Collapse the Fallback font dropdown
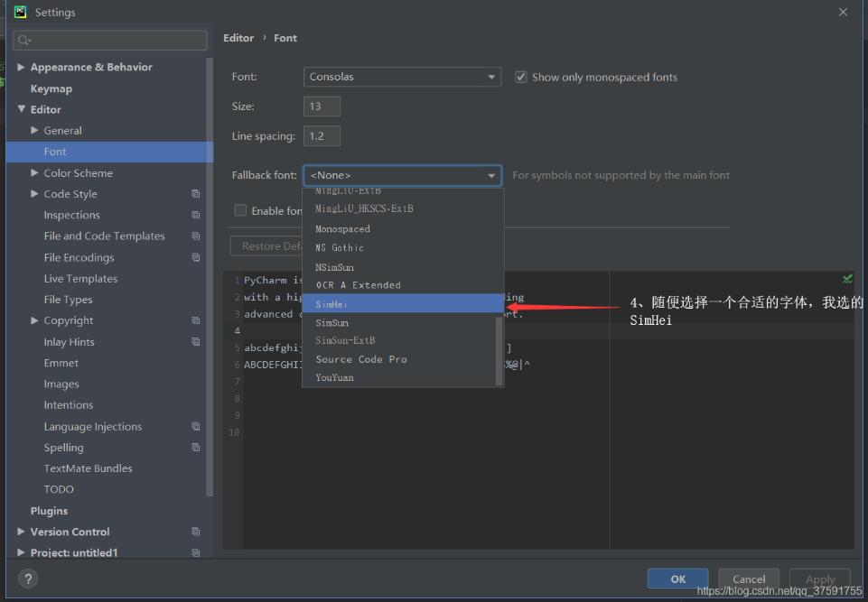The image size is (868, 602). [x=492, y=175]
